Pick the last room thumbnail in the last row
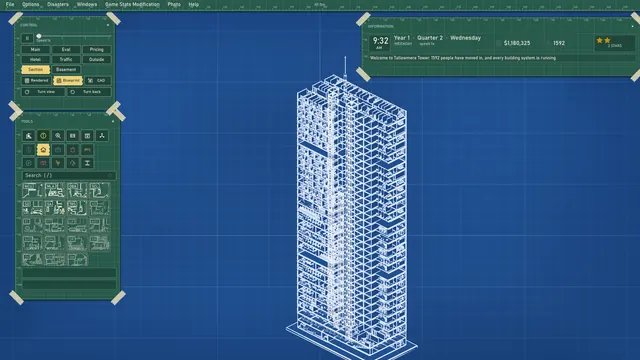 tap(77, 259)
